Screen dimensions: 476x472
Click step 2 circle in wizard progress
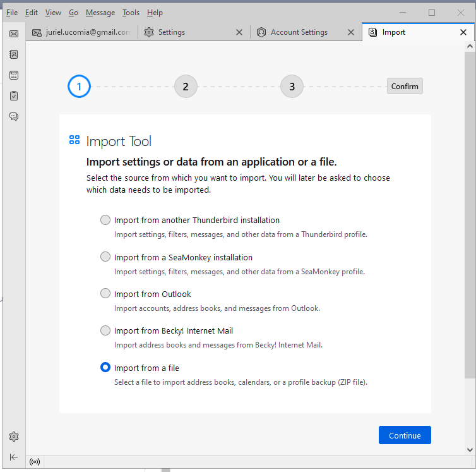coord(186,87)
